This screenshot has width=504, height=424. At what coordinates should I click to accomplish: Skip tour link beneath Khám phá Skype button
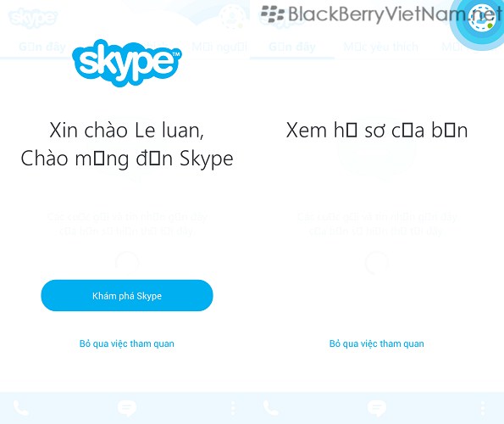[x=127, y=343]
